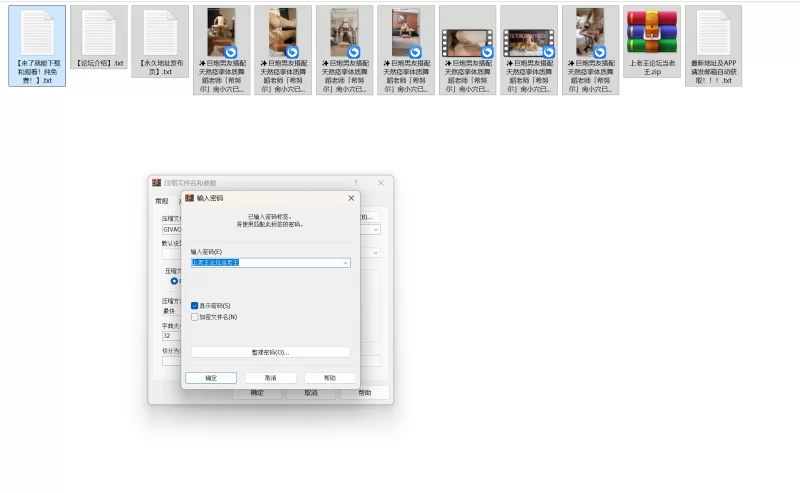Enable the 加密文件名(N) checkbox

pos(194,317)
